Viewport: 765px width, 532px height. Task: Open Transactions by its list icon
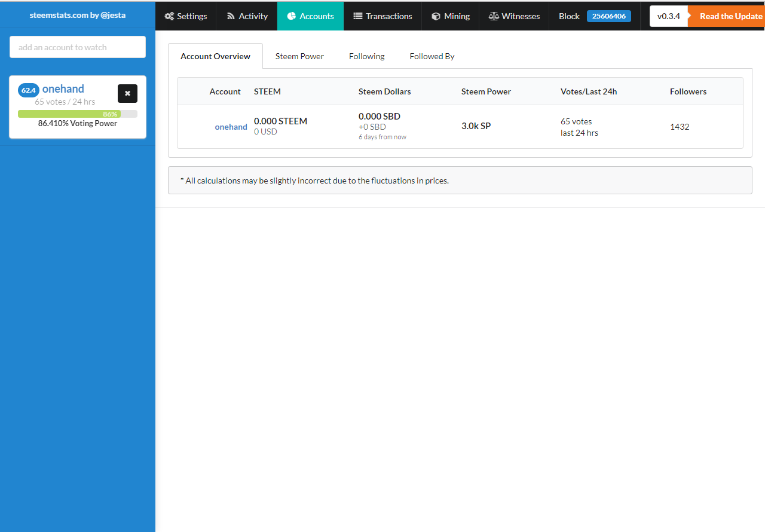pyautogui.click(x=358, y=16)
